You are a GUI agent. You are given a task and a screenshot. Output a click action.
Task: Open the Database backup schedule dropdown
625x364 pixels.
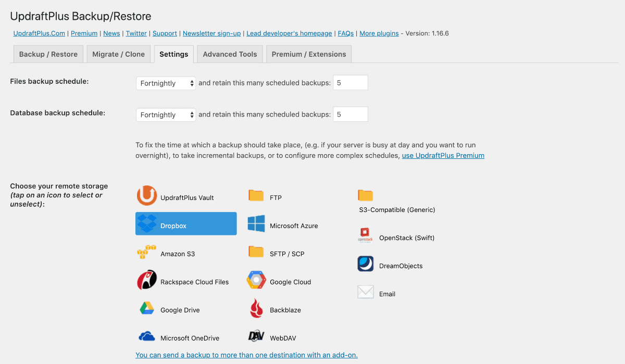pyautogui.click(x=166, y=114)
